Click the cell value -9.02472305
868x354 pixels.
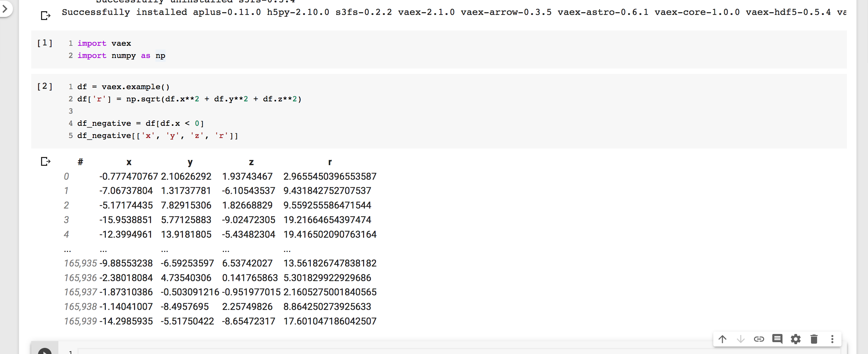(249, 220)
